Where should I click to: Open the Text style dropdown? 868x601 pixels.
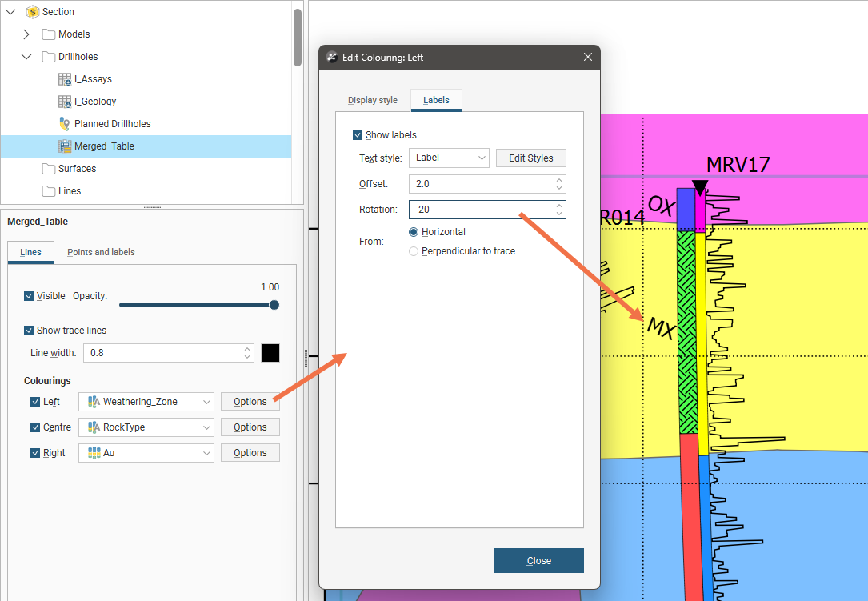tap(449, 158)
